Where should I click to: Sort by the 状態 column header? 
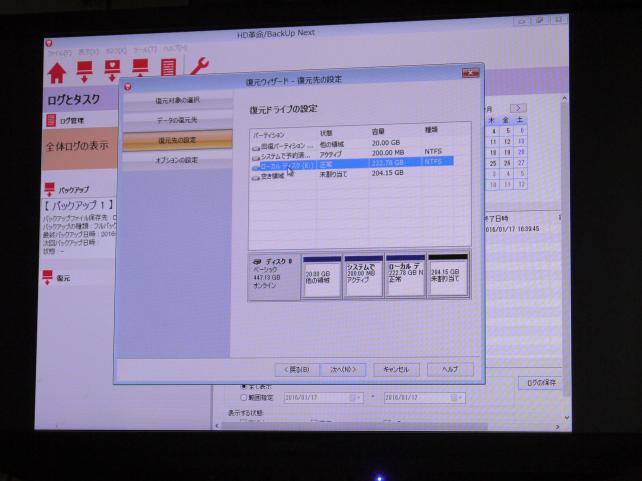point(326,133)
